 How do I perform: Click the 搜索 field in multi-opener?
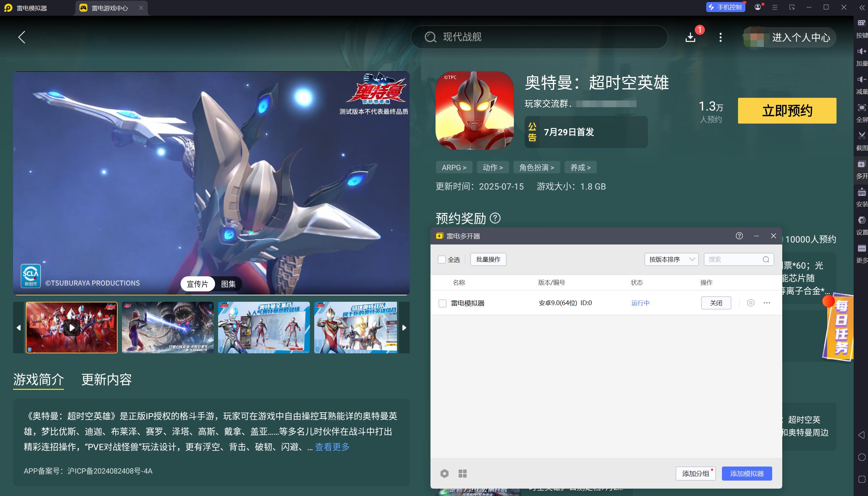[x=739, y=259]
